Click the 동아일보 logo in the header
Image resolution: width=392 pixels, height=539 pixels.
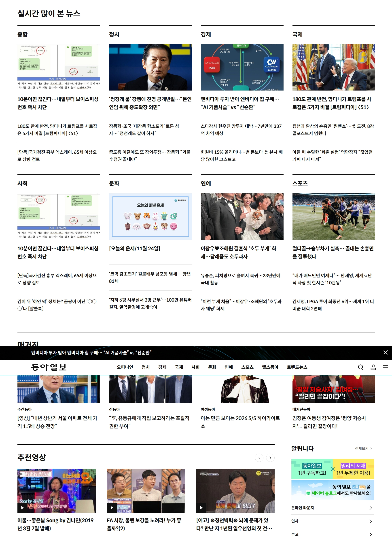49,367
